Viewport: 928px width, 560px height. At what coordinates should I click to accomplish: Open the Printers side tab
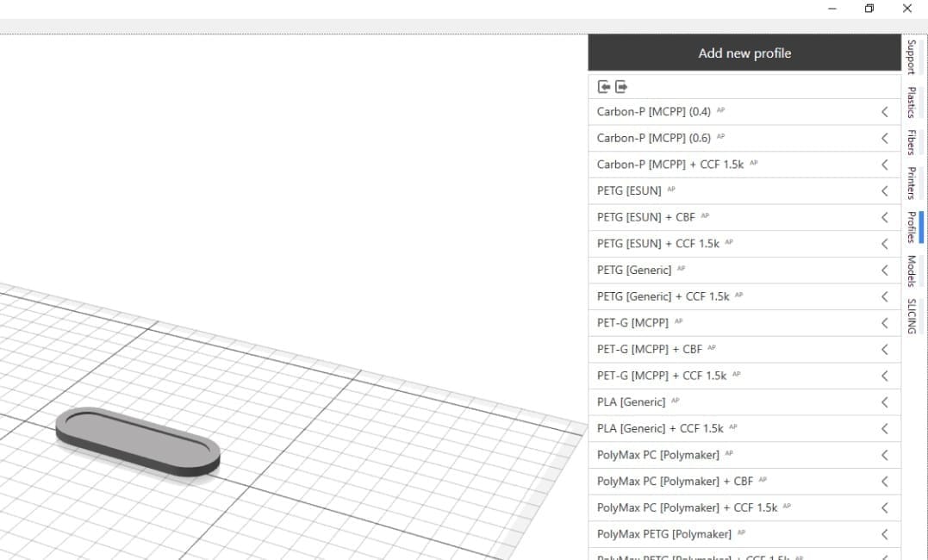912,183
